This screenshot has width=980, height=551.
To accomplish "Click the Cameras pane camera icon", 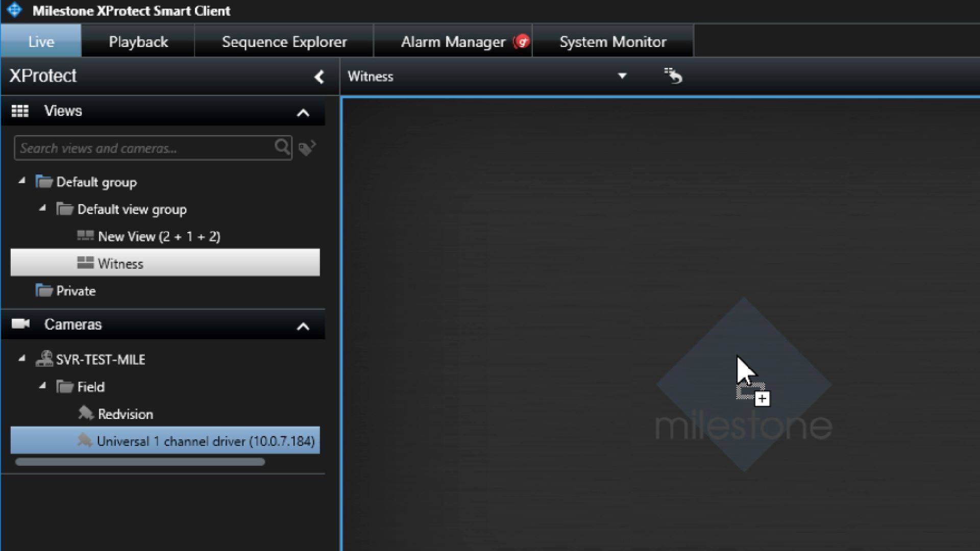I will (x=20, y=323).
